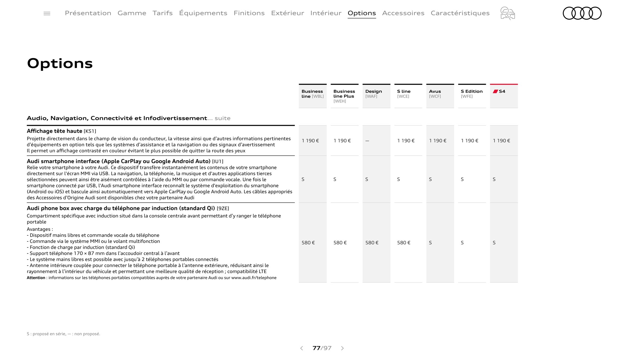The height and width of the screenshot is (362, 644).
Task: Click Affichage tête haute price for Avus
Action: click(x=437, y=141)
